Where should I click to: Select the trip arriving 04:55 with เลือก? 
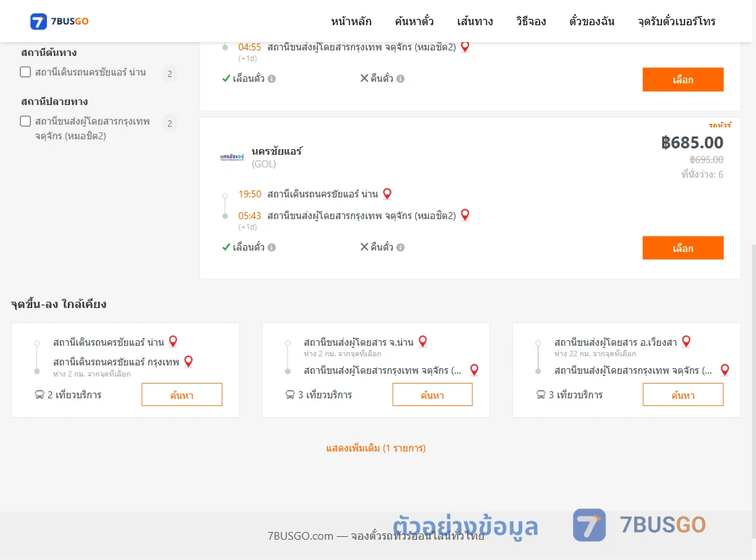pyautogui.click(x=682, y=80)
